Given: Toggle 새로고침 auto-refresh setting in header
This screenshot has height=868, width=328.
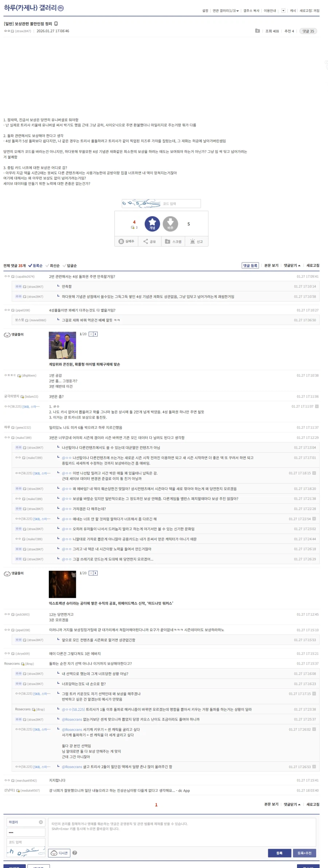Looking at the screenshot, I should 309,11.
